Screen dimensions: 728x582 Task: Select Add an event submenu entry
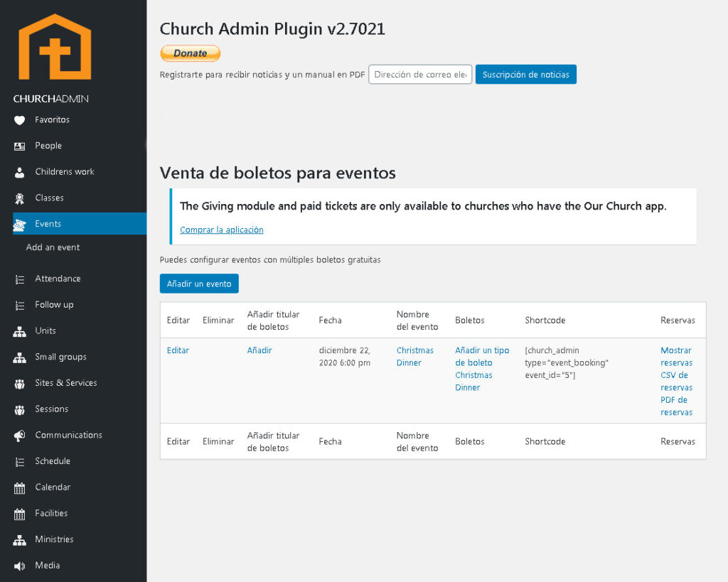point(53,247)
